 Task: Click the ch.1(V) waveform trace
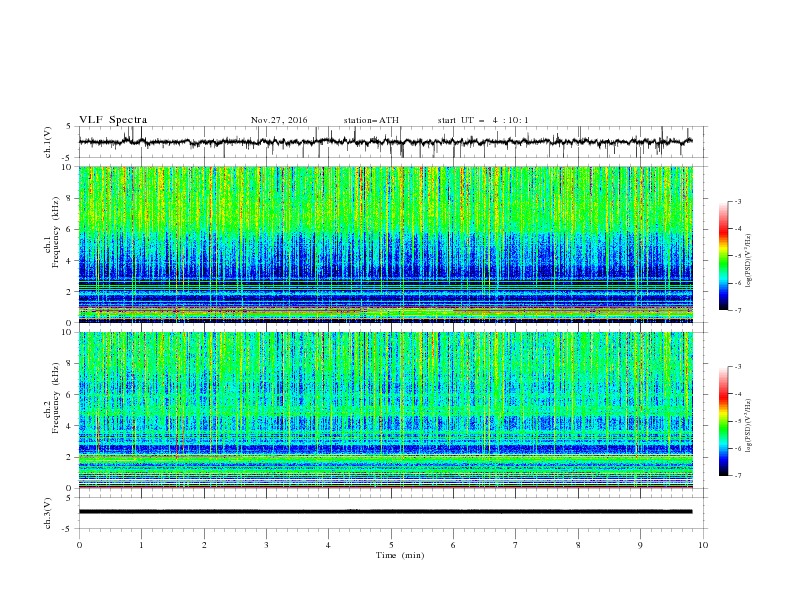pyautogui.click(x=385, y=142)
